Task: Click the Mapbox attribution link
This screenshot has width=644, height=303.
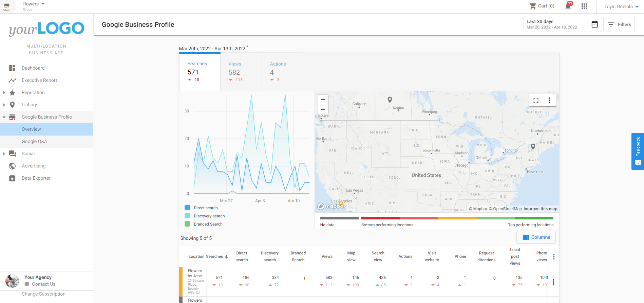Action: pos(478,209)
